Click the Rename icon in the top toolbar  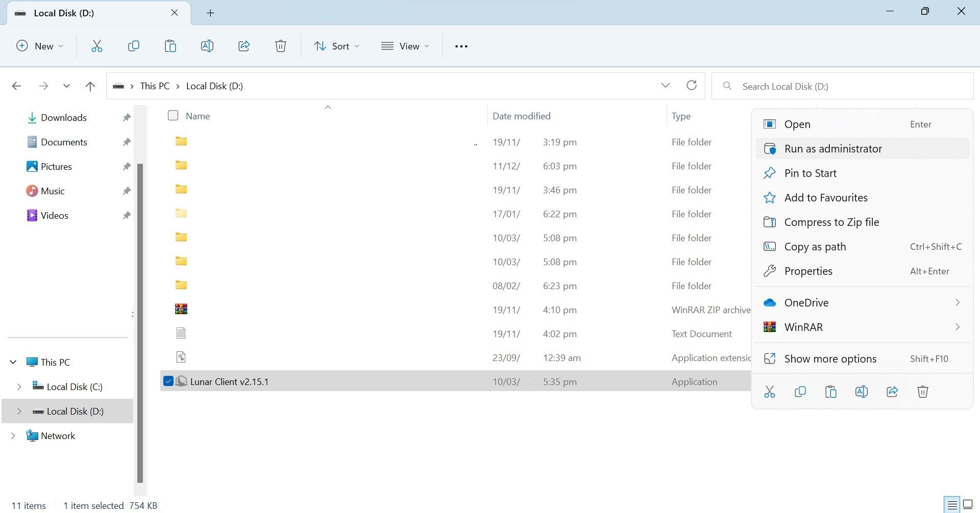tap(207, 46)
